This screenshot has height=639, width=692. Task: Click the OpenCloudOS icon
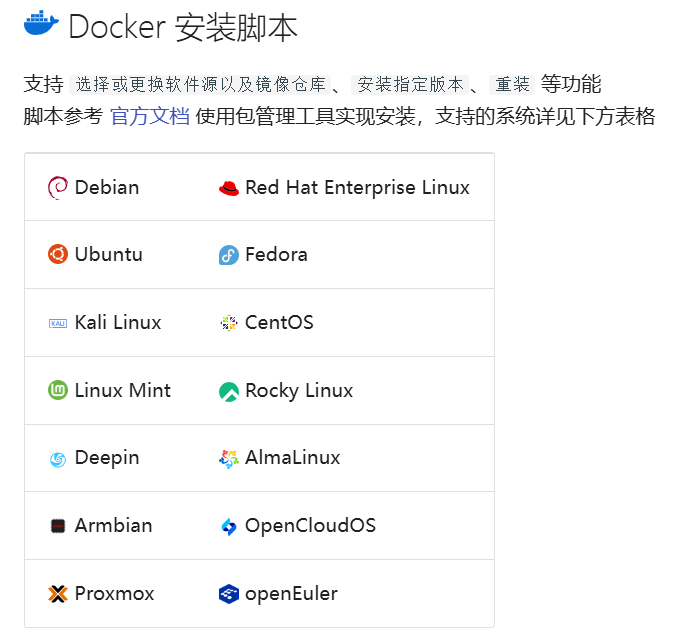click(x=229, y=527)
